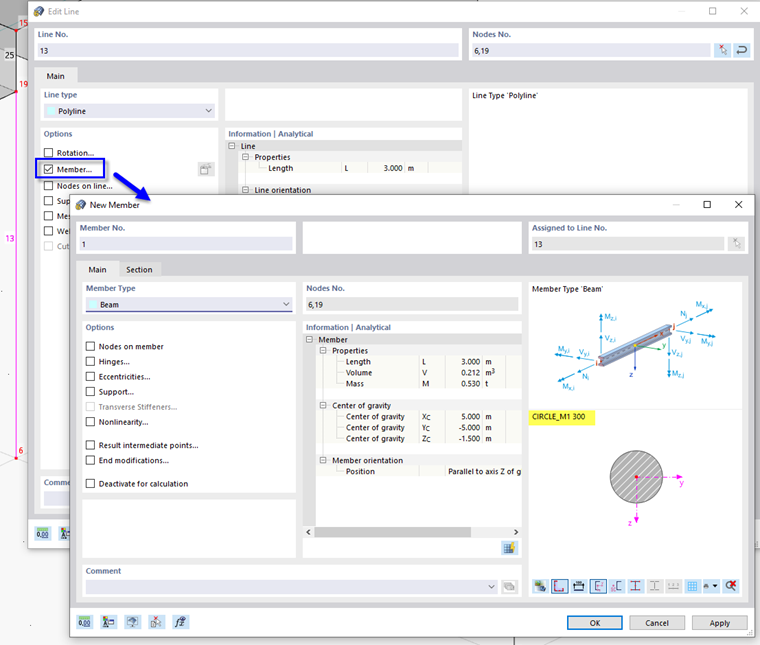Uncheck the Member option in Edit Line
This screenshot has height=645, width=760.
click(x=48, y=169)
